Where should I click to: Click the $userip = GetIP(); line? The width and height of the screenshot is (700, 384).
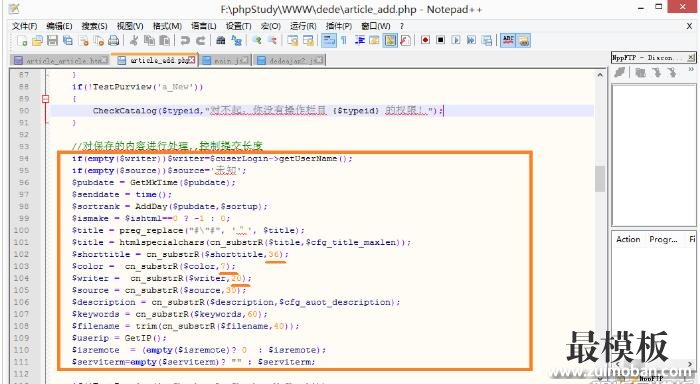coord(119,338)
